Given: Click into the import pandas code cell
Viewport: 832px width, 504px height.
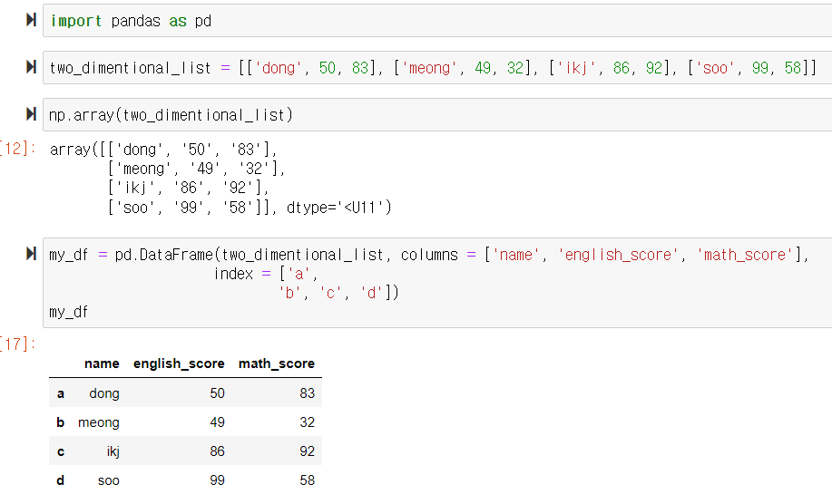Looking at the screenshot, I should pos(437,21).
